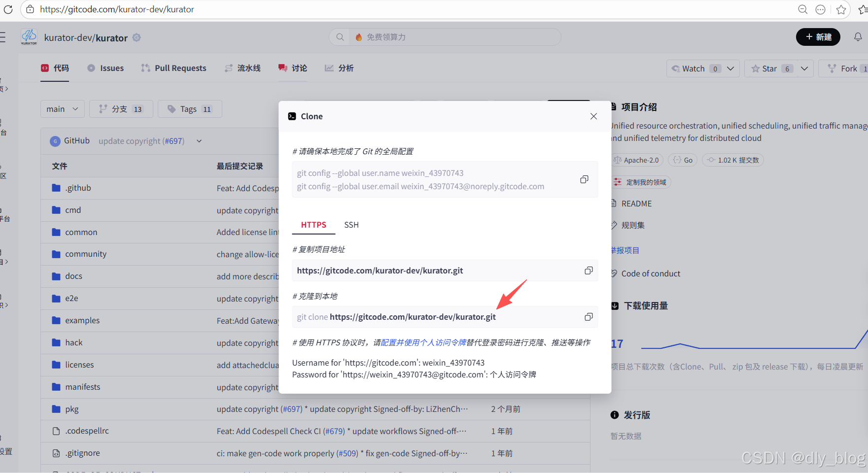Click the #679 commit link
The image size is (868, 473).
point(334,431)
